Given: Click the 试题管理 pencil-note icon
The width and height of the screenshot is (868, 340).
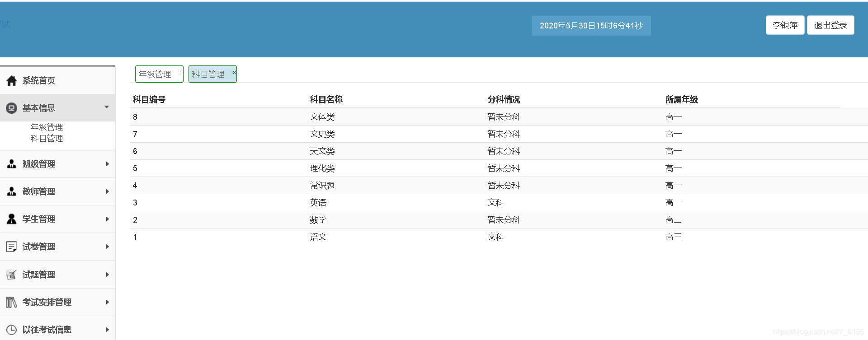Looking at the screenshot, I should click(x=12, y=275).
